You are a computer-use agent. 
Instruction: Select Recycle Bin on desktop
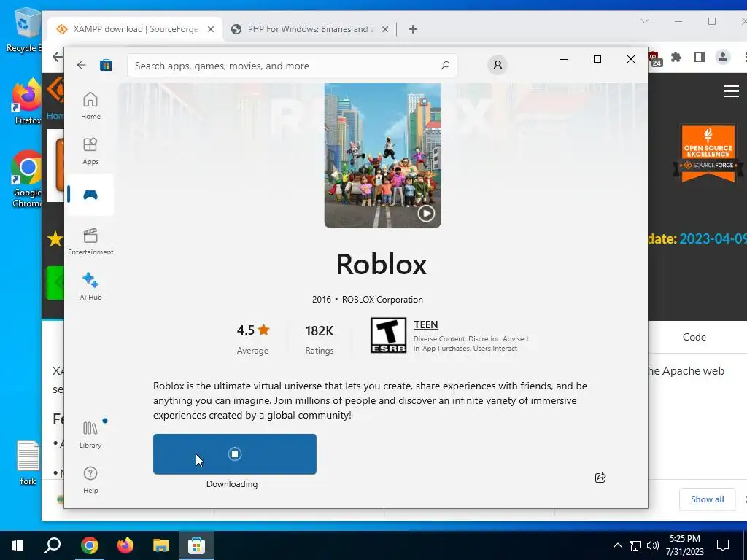(24, 29)
